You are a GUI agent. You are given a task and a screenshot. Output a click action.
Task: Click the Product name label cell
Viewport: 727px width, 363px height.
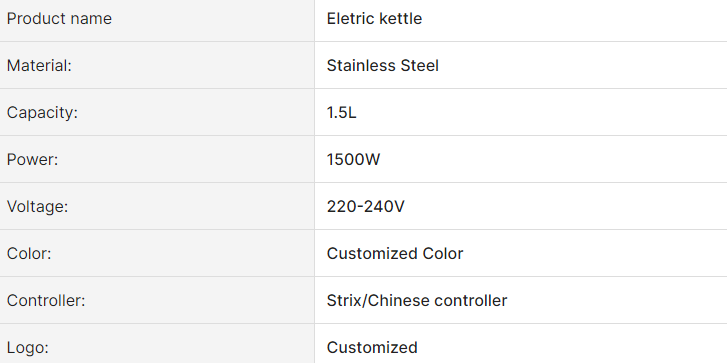point(157,20)
